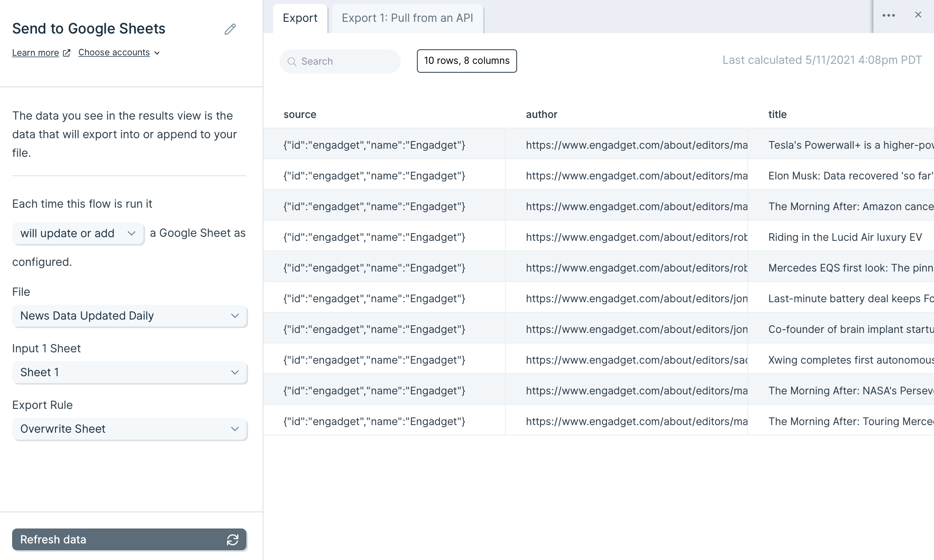Open the Input 1 Sheet dropdown
Screen dimensions: 934x560
129,372
